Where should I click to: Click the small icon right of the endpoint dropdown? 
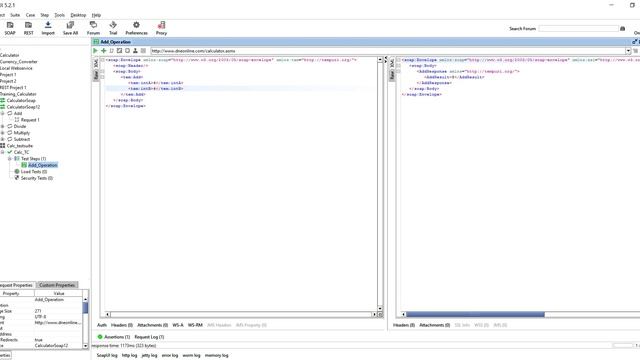[636, 51]
